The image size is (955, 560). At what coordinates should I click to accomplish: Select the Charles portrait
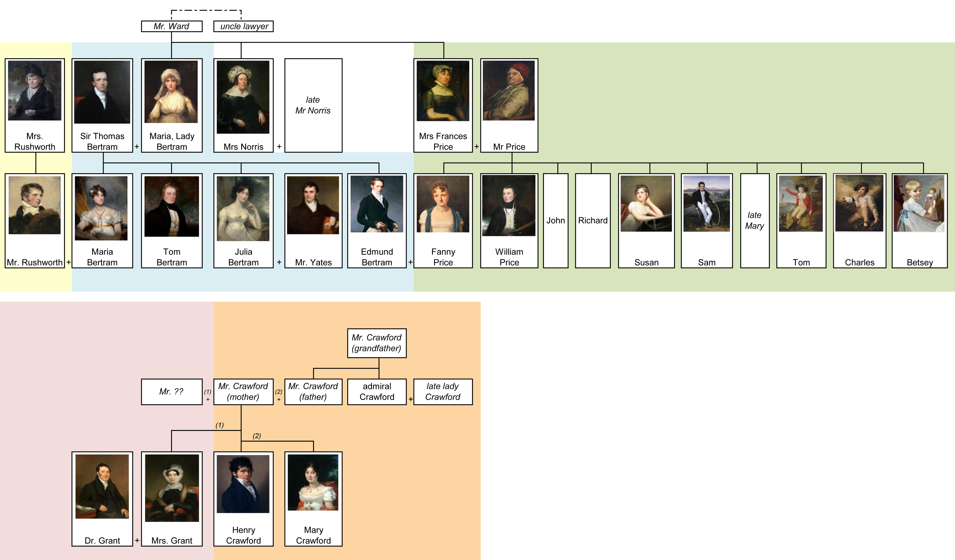tap(859, 203)
